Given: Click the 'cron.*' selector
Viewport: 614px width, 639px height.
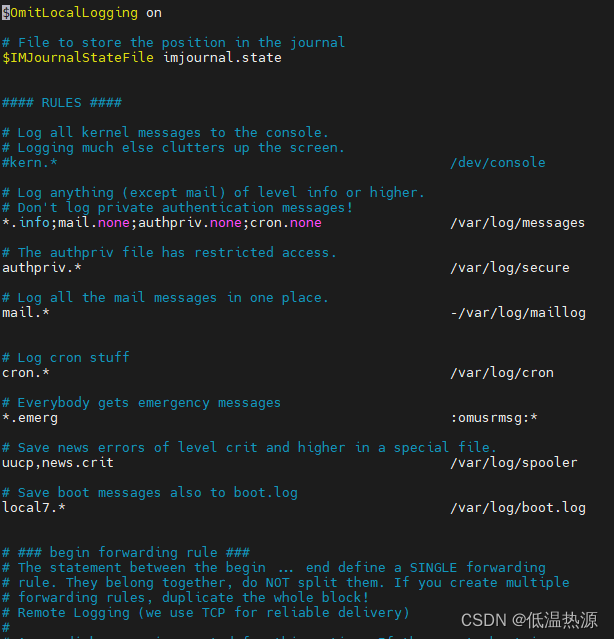Looking at the screenshot, I should coord(26,373).
